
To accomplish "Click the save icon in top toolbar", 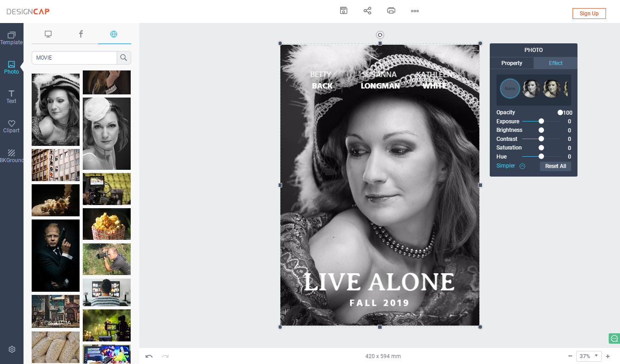I will click(x=344, y=11).
